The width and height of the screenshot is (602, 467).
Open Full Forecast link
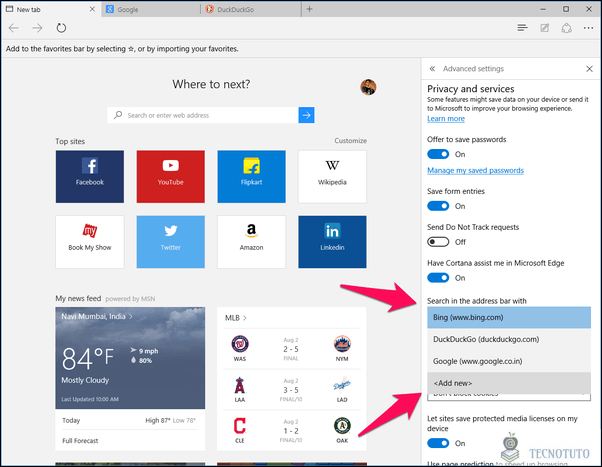[x=80, y=441]
